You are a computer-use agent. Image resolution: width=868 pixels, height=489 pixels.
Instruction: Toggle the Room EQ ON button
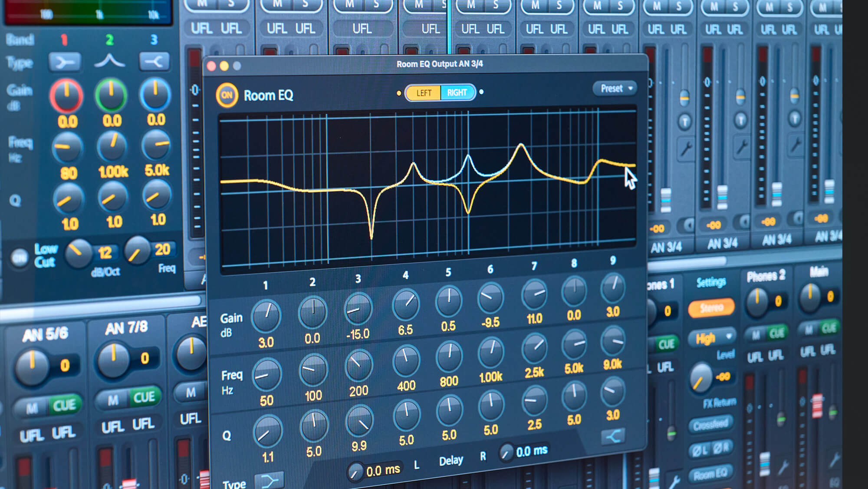click(x=227, y=95)
